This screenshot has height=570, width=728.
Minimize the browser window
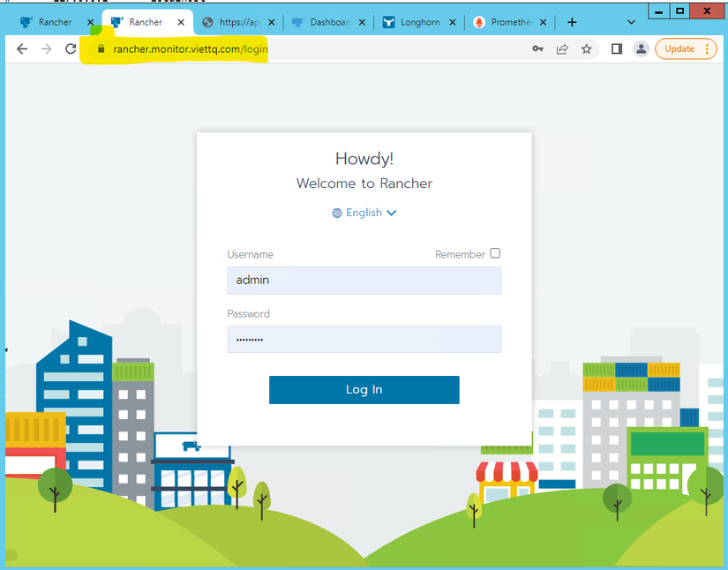pyautogui.click(x=658, y=11)
